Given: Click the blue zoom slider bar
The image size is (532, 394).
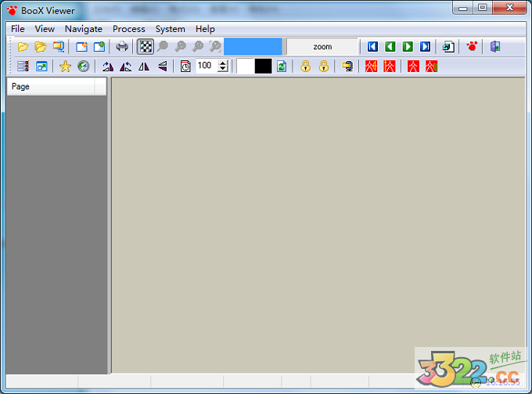Looking at the screenshot, I should pyautogui.click(x=253, y=46).
